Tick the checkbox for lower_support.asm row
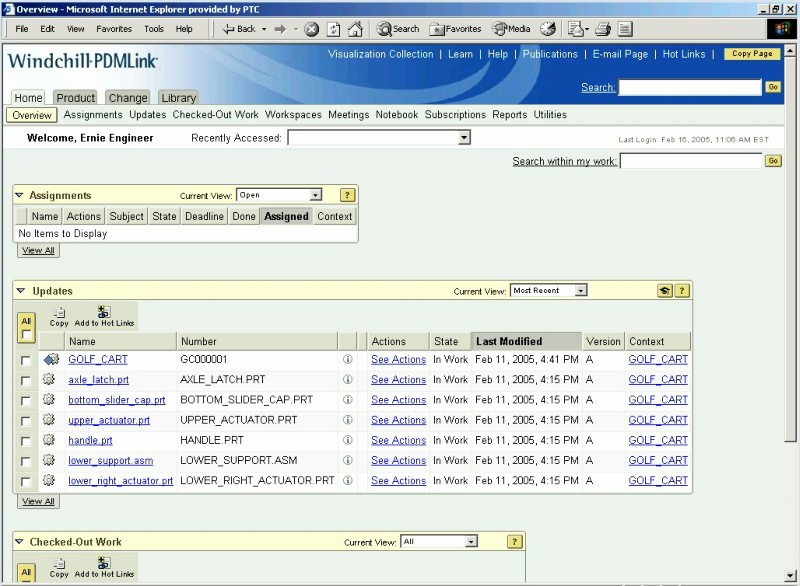800x586 pixels. [x=26, y=462]
